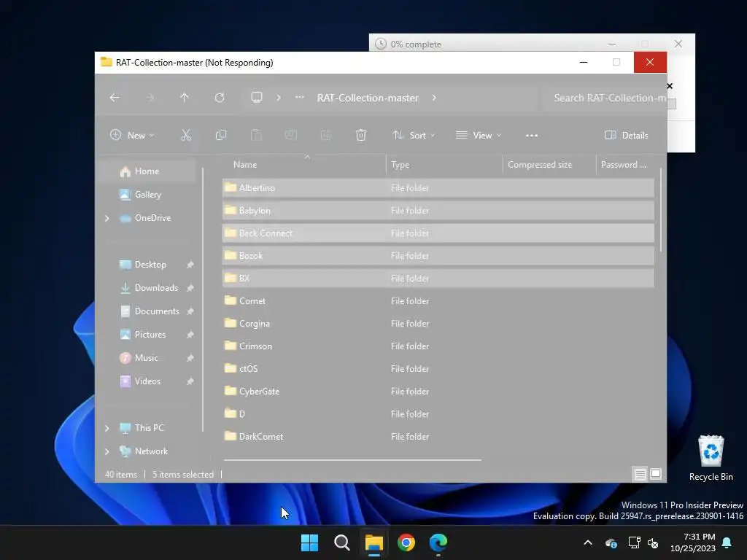Click File Explorer on the taskbar
The height and width of the screenshot is (560, 747).
374,542
